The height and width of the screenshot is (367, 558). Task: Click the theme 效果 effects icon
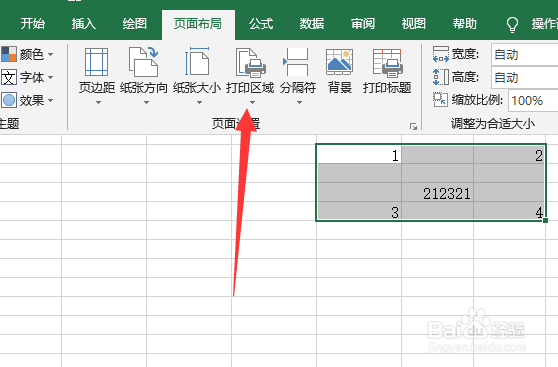click(x=9, y=100)
